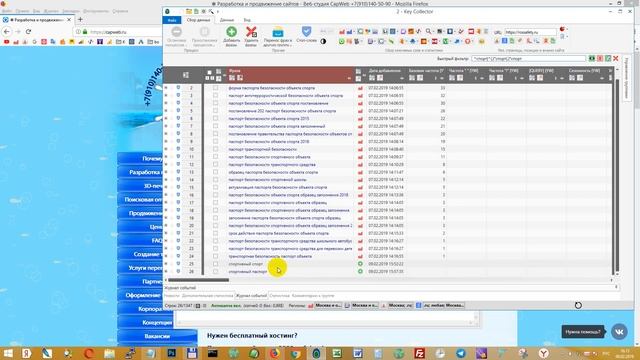Click the black-and-white contrast circle icon
The image size is (640, 360).
(323, 41)
